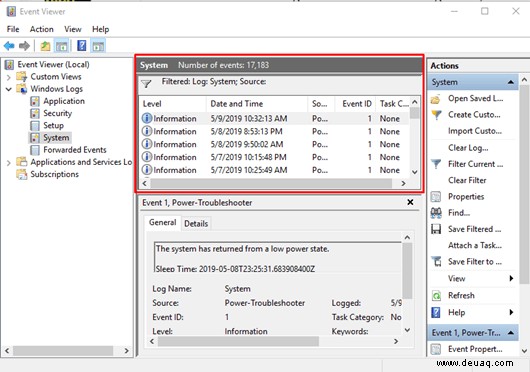
Task: Click the Subscriptions icon in tree
Action: (22, 174)
